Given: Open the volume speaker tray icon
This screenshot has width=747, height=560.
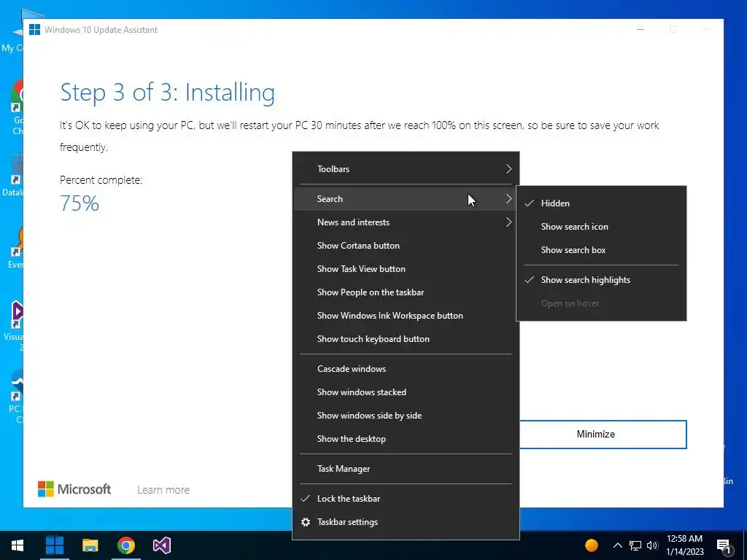Looking at the screenshot, I should pos(652,545).
